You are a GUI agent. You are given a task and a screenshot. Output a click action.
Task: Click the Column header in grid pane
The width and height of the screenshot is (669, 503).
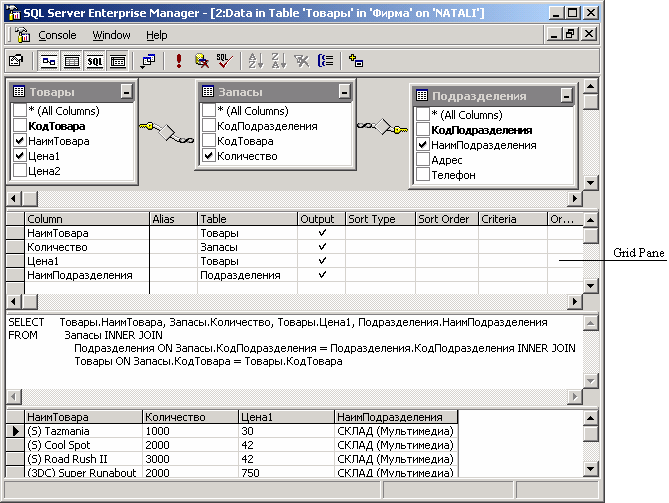pyautogui.click(x=87, y=219)
